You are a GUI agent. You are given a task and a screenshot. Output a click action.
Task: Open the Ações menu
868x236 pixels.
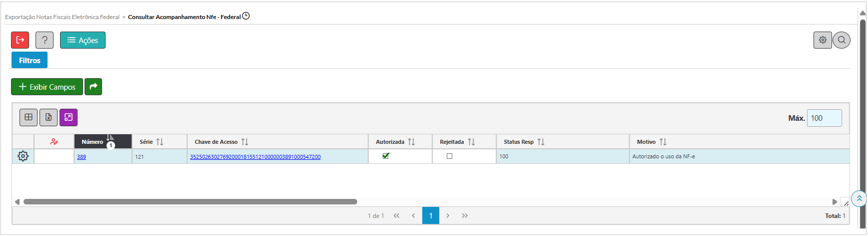[83, 40]
